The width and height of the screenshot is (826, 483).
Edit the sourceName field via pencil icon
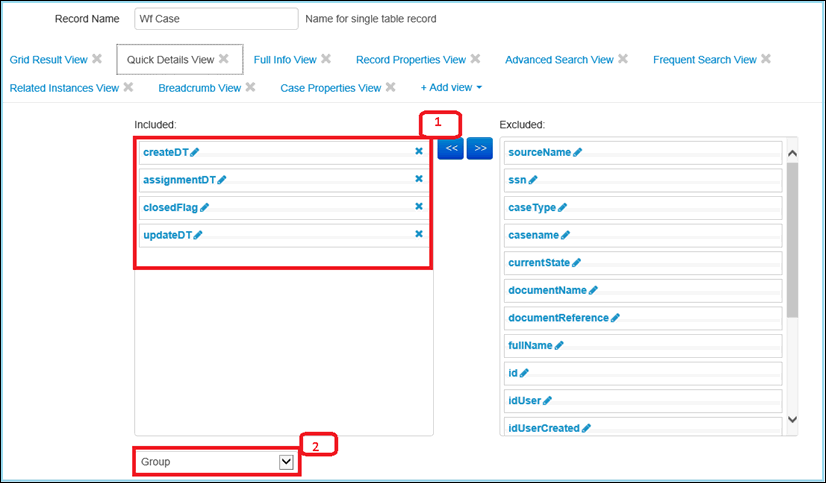(578, 152)
